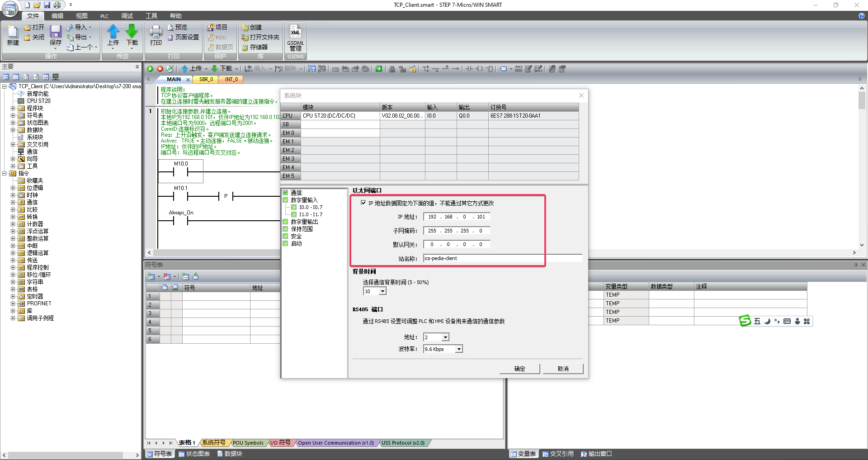Click the green Run PLC icon
868x460 pixels.
pyautogui.click(x=150, y=69)
